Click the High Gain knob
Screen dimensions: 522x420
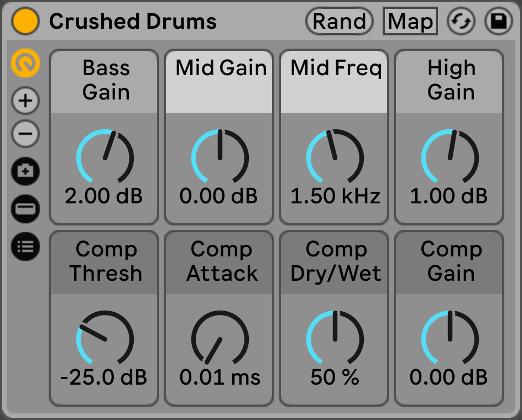(x=450, y=158)
